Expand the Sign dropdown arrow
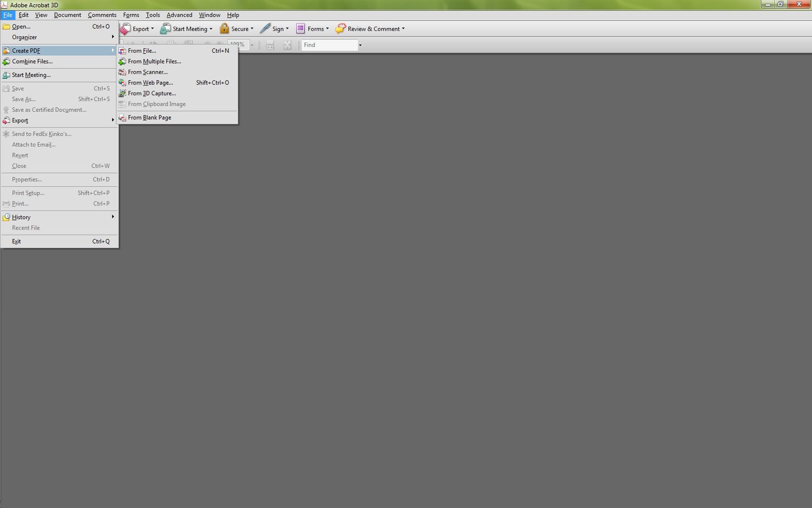812x508 pixels. [287, 29]
